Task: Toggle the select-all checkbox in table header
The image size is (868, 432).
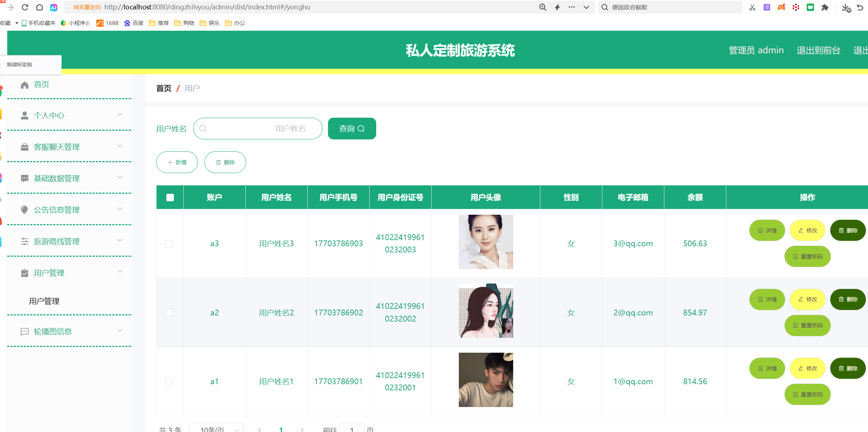Action: 170,197
